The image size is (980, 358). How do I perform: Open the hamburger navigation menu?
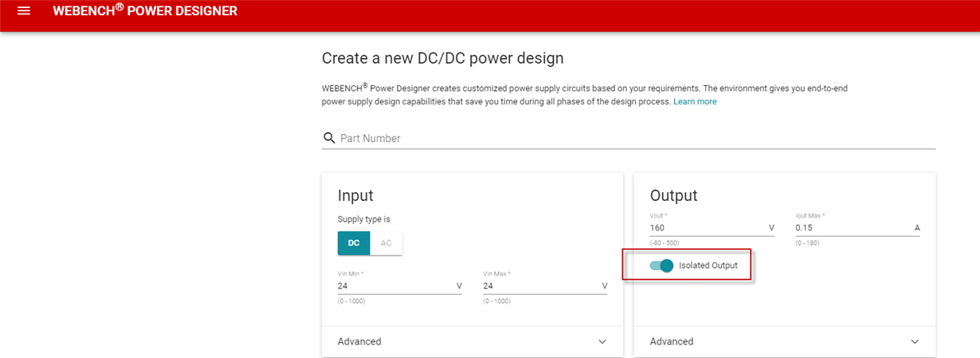[24, 11]
